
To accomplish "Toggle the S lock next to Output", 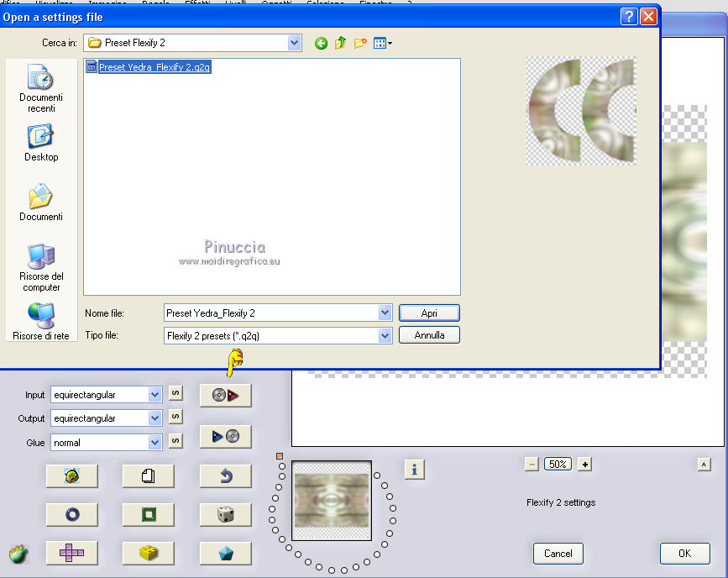I will coord(175,417).
